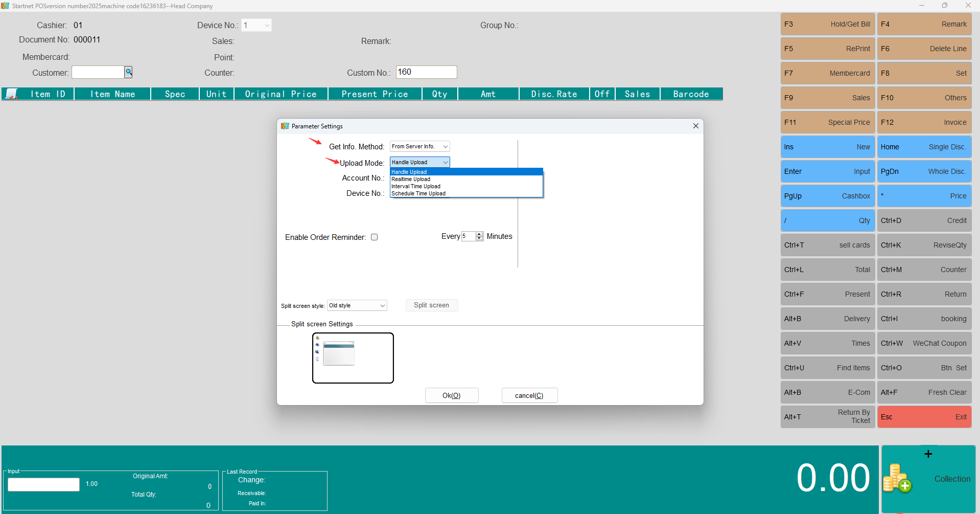Close the Parameter Settings dialog
The image size is (980, 514).
(695, 126)
